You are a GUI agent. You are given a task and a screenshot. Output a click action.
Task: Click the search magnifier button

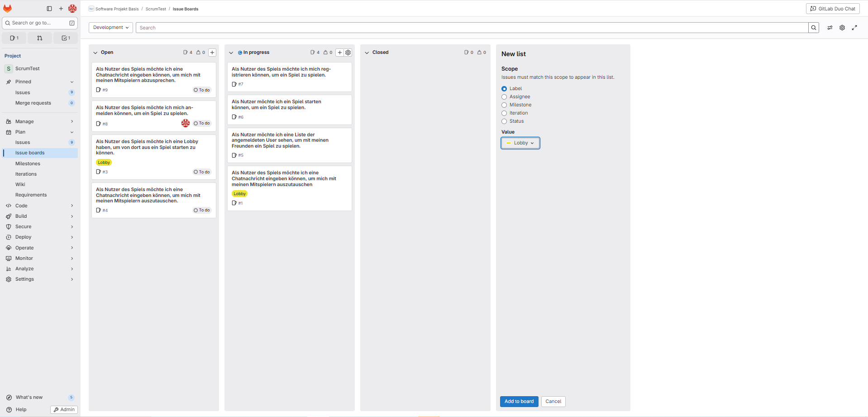click(x=814, y=28)
